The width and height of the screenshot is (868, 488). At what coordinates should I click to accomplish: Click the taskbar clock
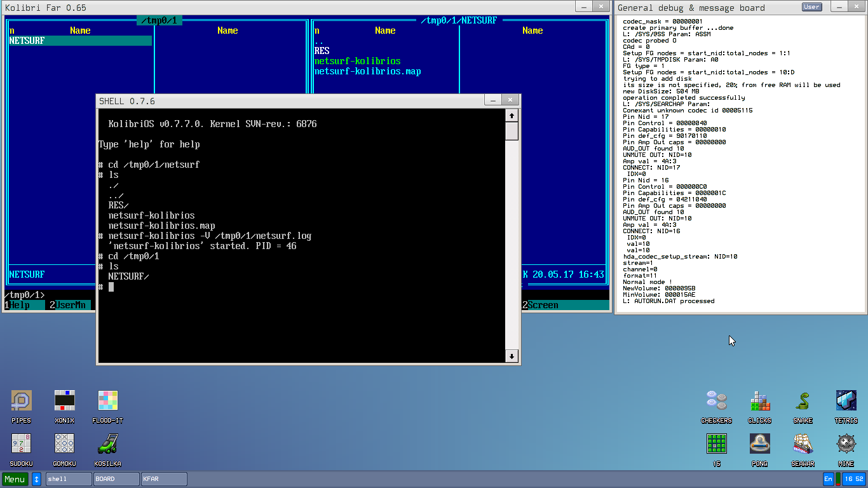[853, 479]
